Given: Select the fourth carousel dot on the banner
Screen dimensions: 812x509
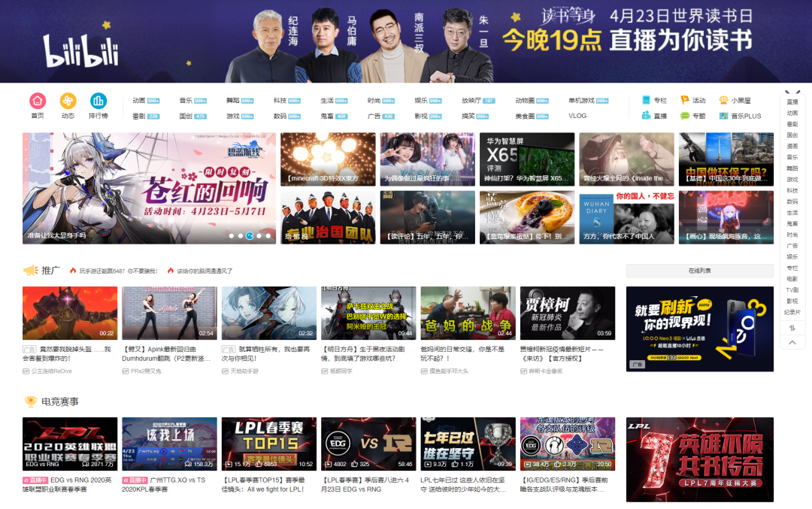Looking at the screenshot, I should (x=259, y=235).
